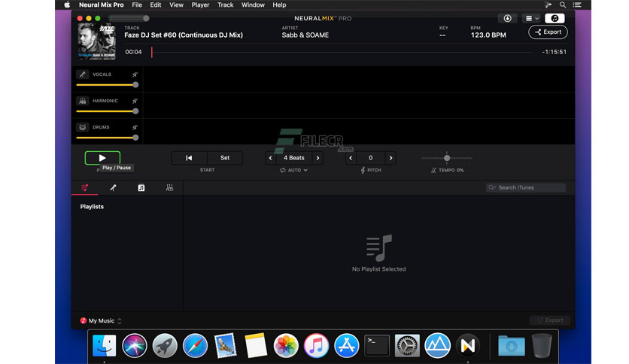Open Mail stamp icon in Dock
This screenshot has width=629, height=364.
pos(226,345)
